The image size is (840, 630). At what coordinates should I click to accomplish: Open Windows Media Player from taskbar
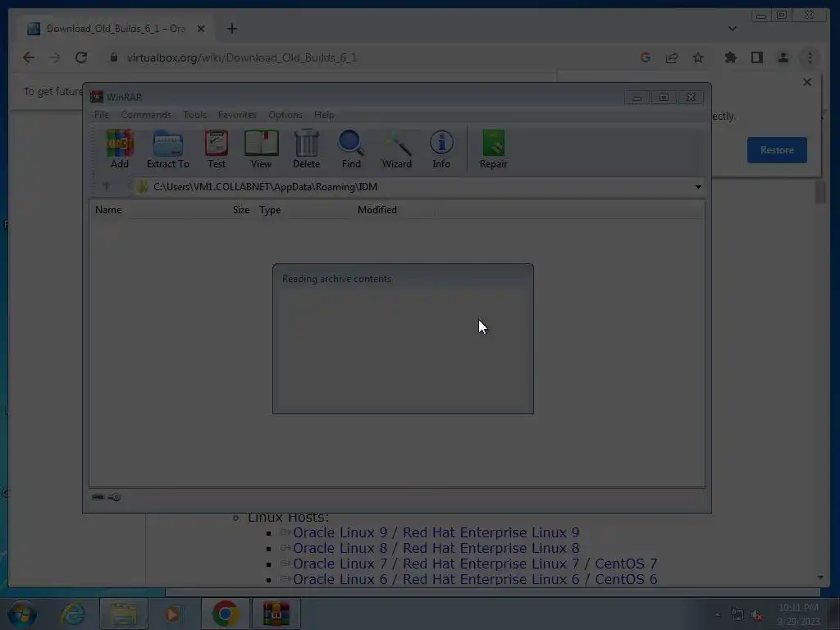pyautogui.click(x=172, y=614)
